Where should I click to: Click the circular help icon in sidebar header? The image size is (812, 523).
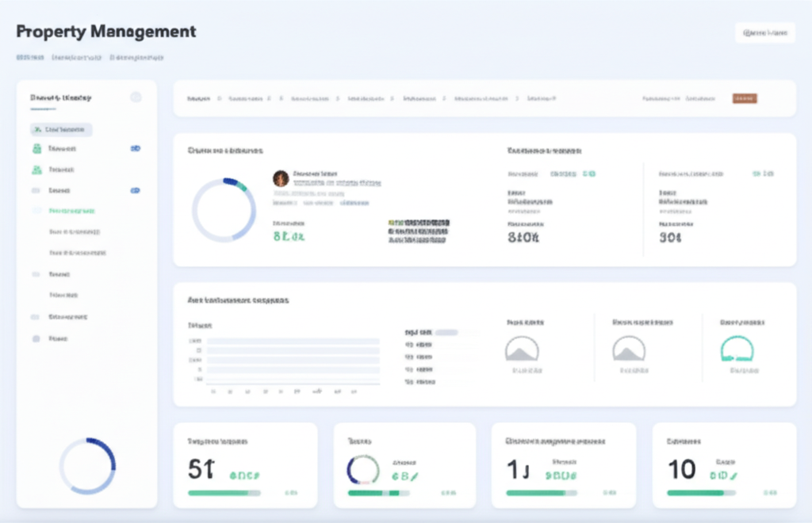pos(136,96)
